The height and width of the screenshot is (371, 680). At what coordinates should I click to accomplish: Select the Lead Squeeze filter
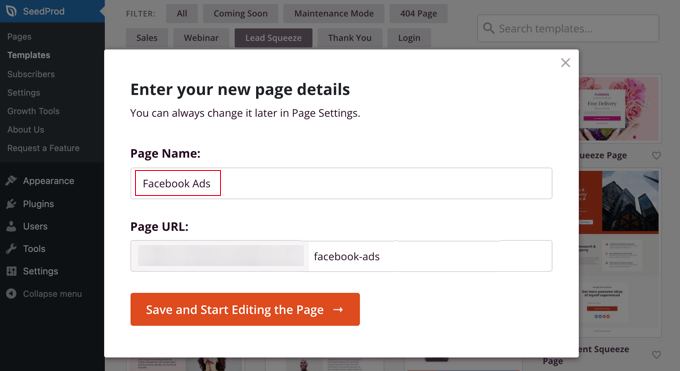[273, 38]
